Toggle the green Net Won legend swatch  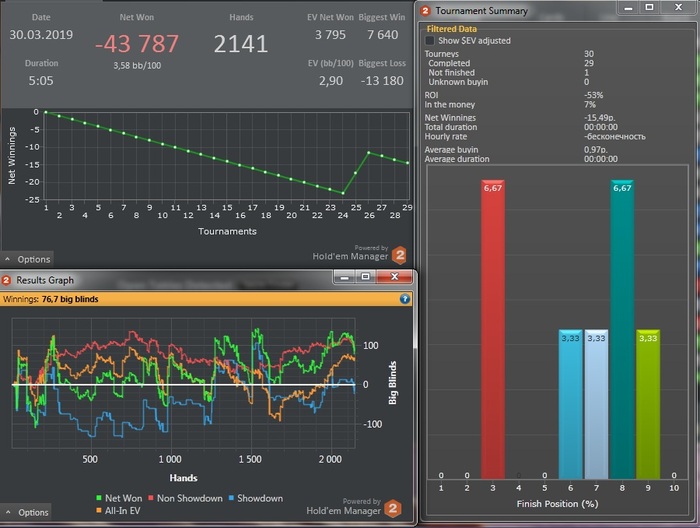pyautogui.click(x=99, y=498)
